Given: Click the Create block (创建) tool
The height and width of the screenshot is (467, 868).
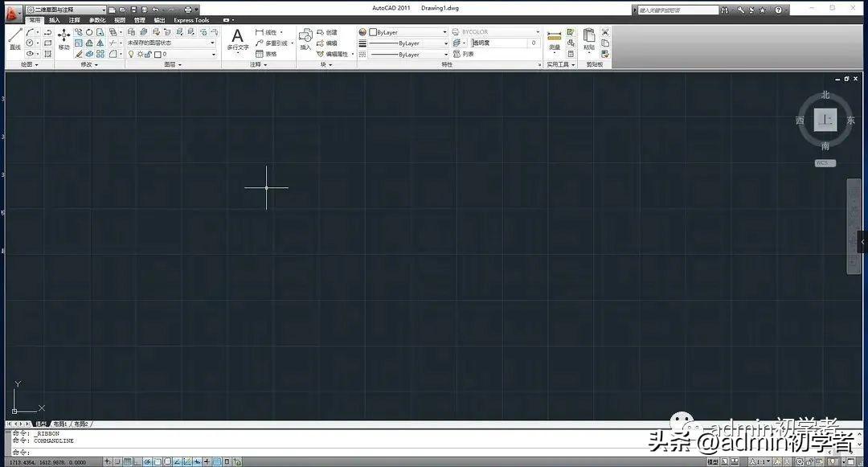Looking at the screenshot, I should coord(326,32).
